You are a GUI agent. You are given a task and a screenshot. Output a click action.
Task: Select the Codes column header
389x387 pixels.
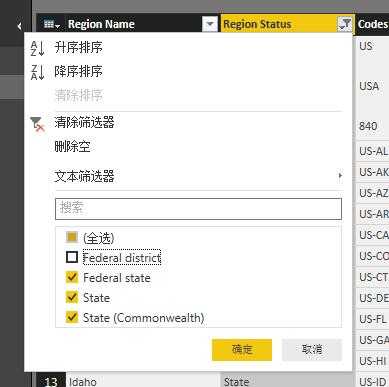[372, 24]
